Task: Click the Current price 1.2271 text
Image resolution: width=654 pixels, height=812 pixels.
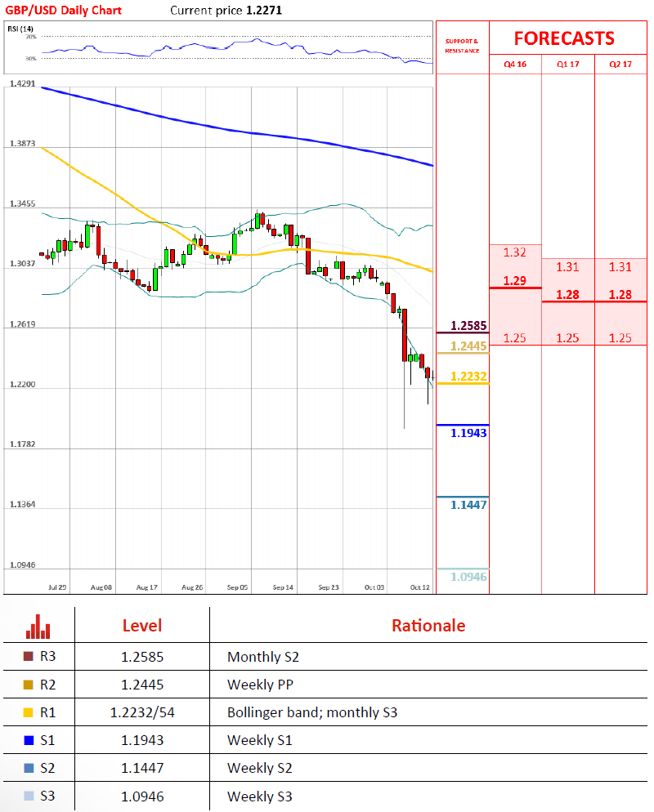Action: click(226, 11)
